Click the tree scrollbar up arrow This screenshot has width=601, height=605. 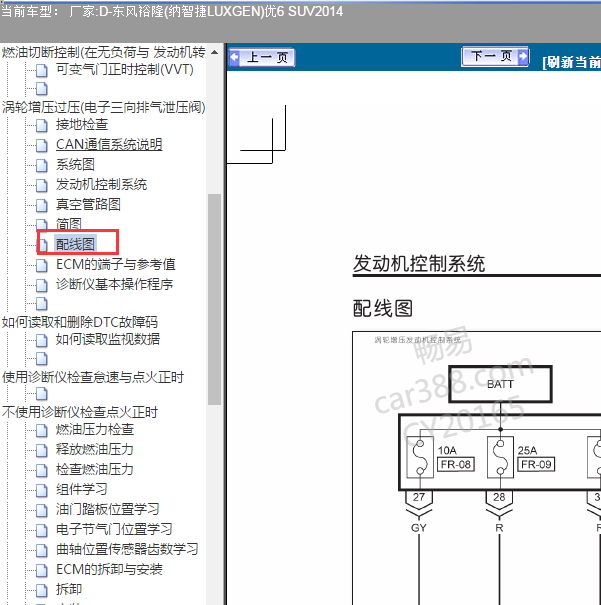pos(214,52)
